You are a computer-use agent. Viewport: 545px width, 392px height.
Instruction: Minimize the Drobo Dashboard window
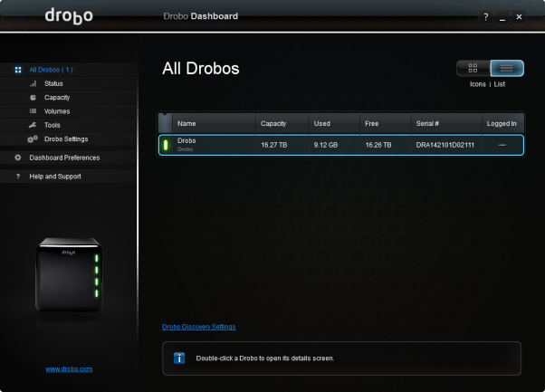502,16
